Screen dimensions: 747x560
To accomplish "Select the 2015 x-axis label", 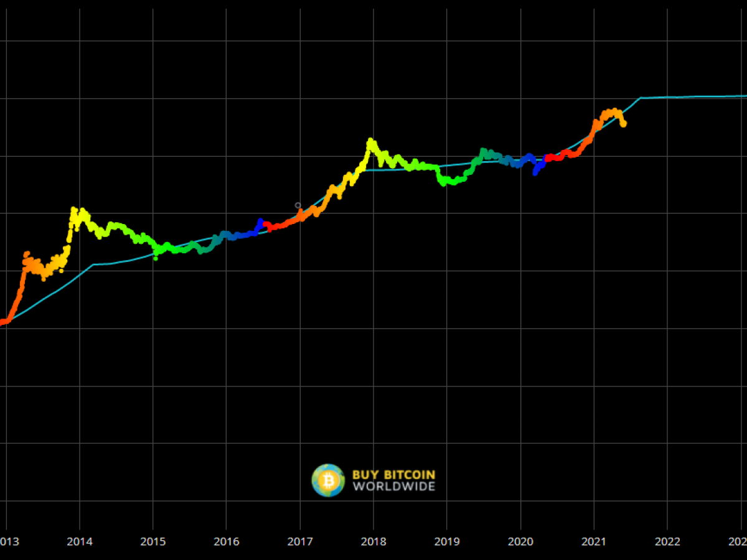I will tap(153, 541).
